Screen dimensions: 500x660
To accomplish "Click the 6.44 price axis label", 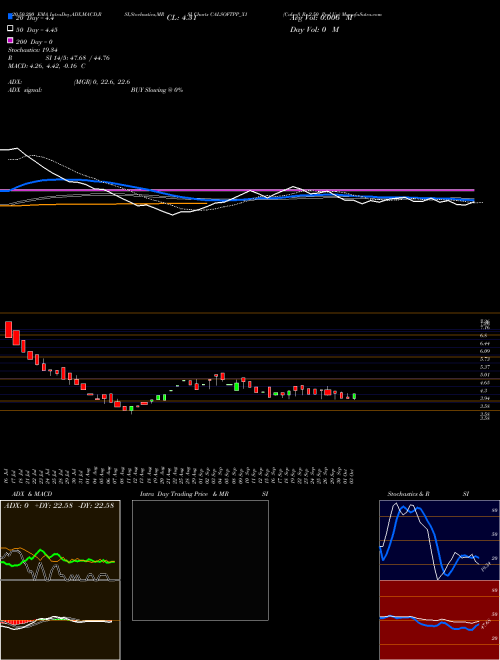I will click(x=484, y=343).
